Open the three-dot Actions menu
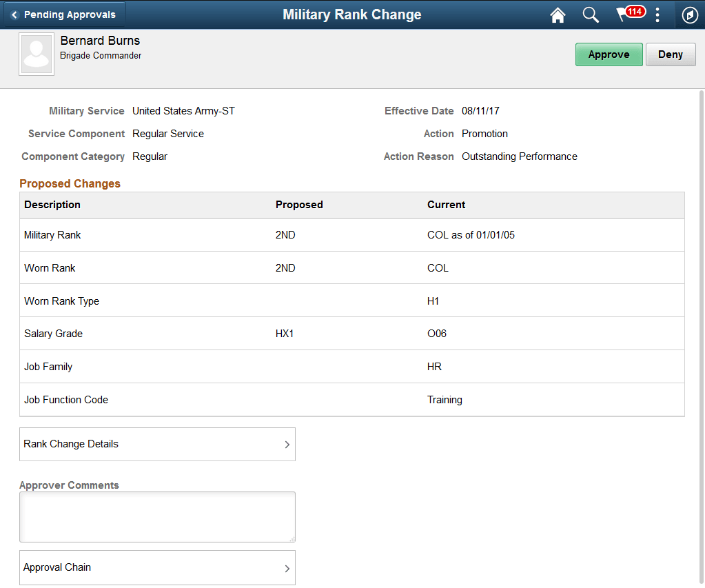705x588 pixels. coord(657,14)
